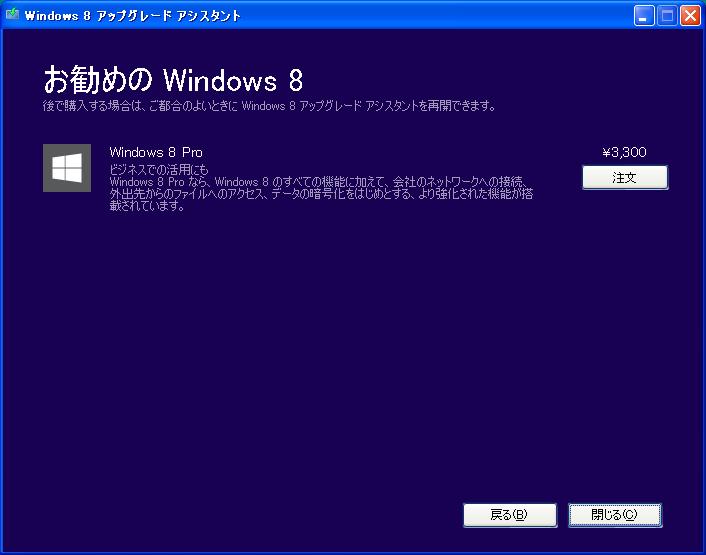
Task: Select the Windows 8 Pro product title
Action: point(156,152)
